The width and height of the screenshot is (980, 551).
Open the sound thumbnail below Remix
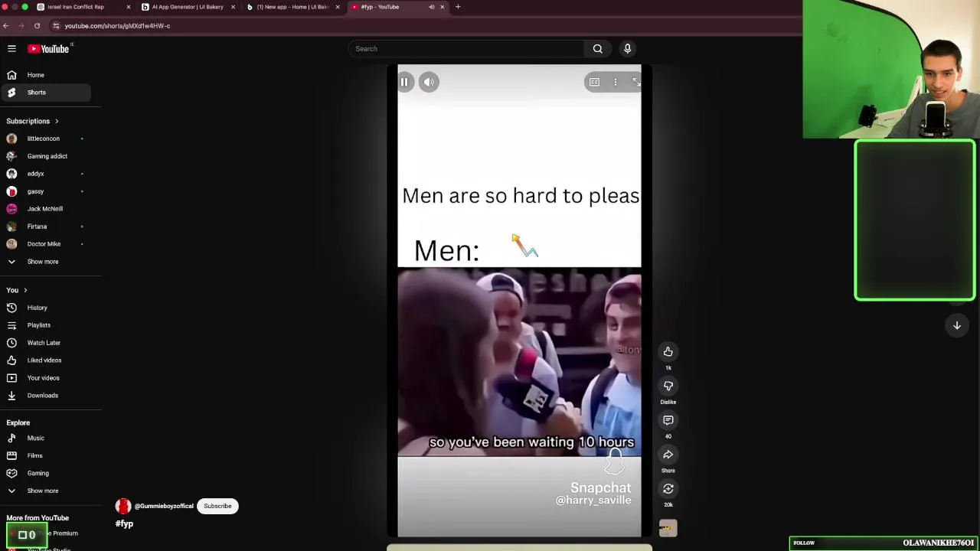tap(668, 528)
